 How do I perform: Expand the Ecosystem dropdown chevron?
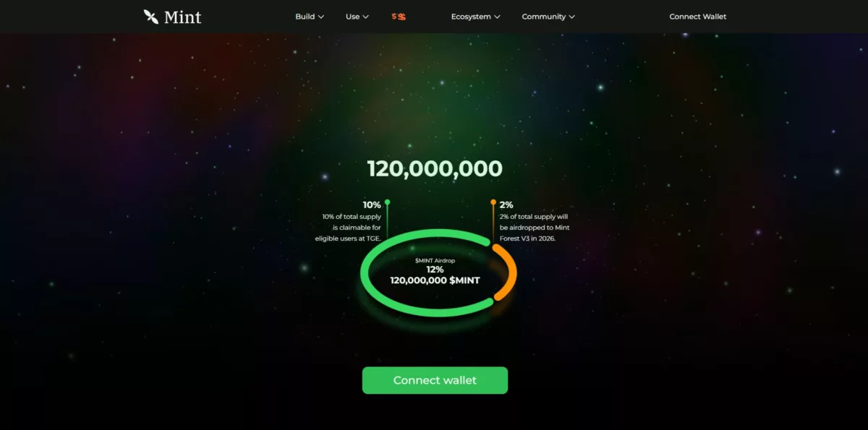pos(497,17)
